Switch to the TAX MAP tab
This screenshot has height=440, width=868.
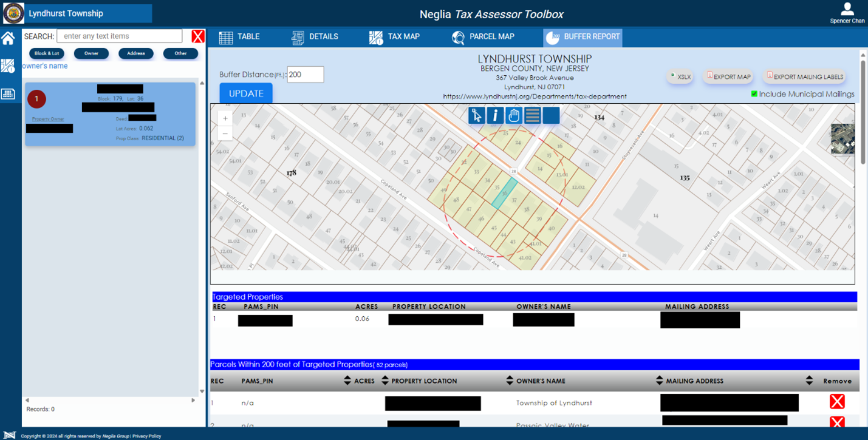coord(394,37)
